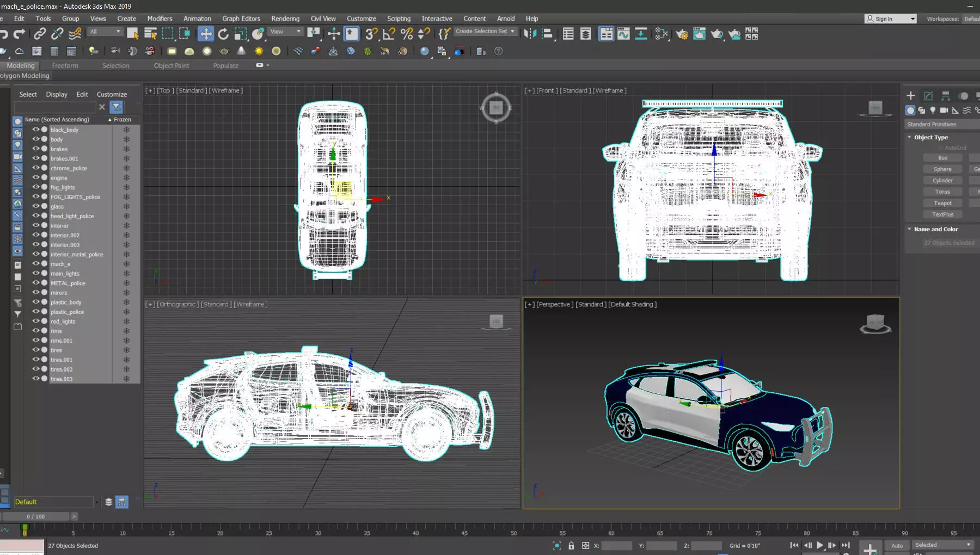Click the viewport cube in Perspective view
Image resolution: width=980 pixels, height=555 pixels.
875,323
